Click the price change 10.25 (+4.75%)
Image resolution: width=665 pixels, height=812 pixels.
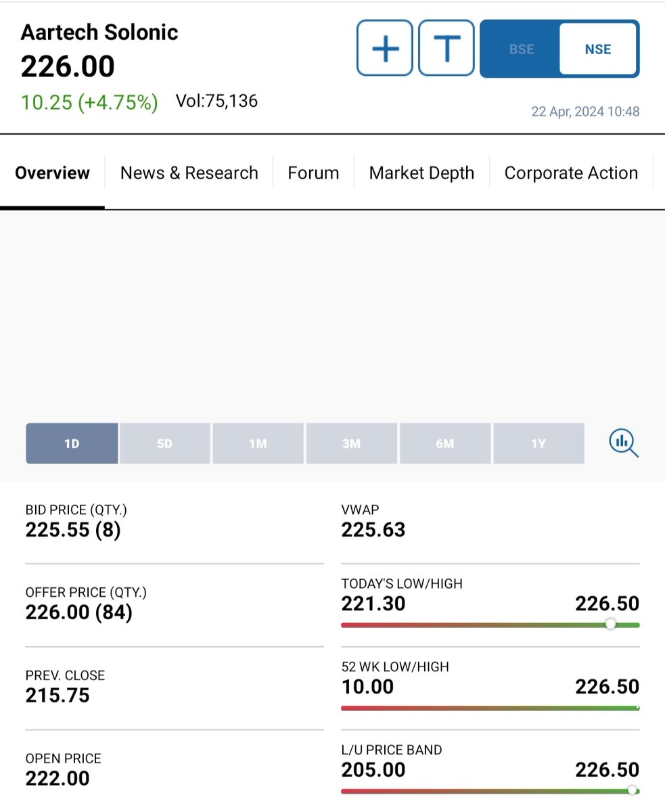tap(89, 102)
